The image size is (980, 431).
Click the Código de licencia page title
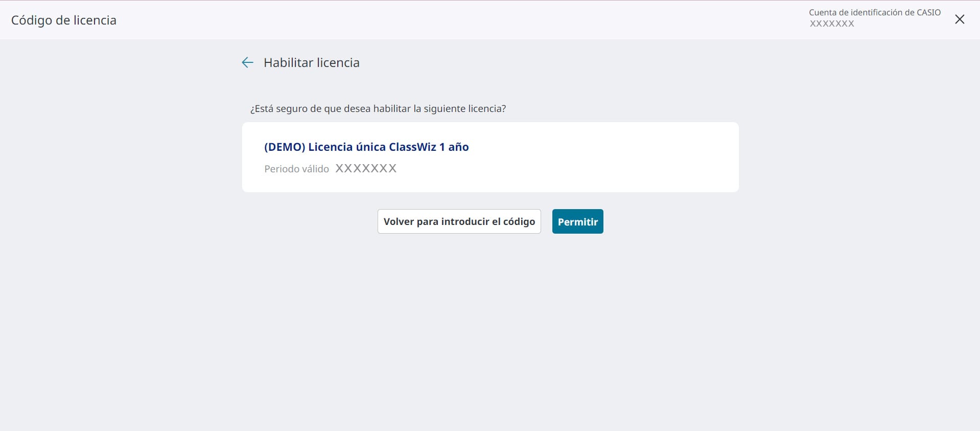(64, 20)
